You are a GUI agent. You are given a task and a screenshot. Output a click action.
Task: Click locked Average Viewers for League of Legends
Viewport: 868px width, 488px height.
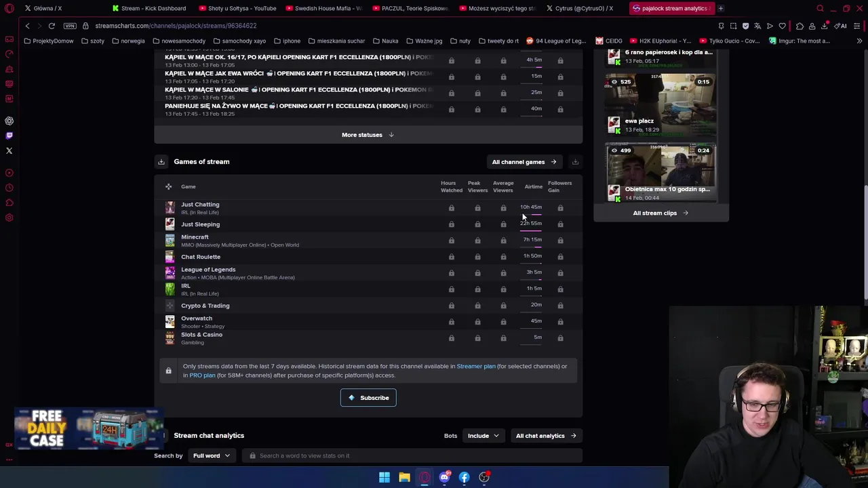pos(503,273)
